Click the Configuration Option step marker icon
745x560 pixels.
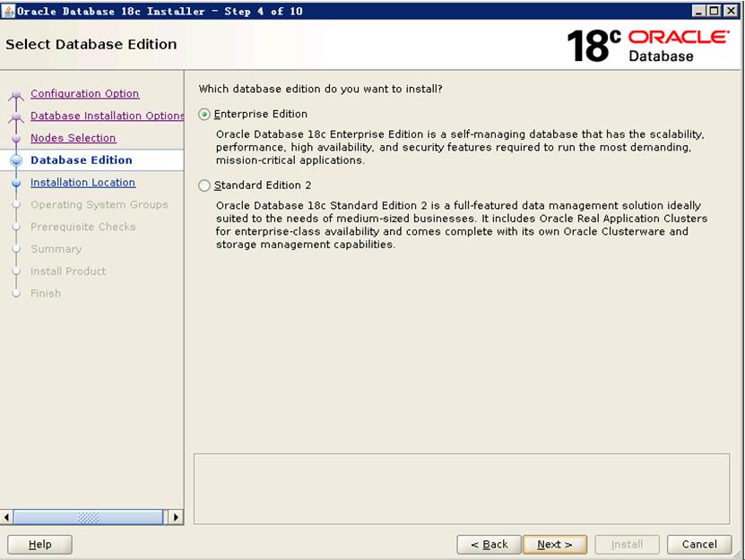(16, 94)
